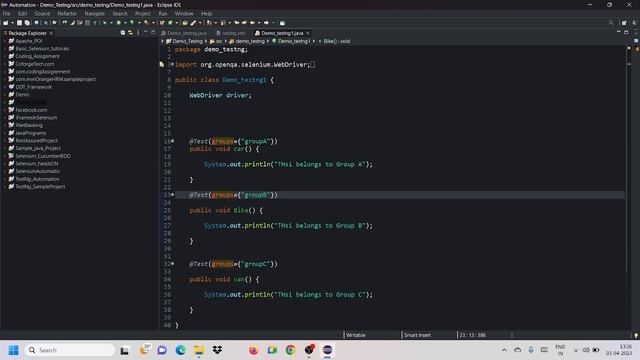Maximize the editor area

pyautogui.click(x=626, y=32)
